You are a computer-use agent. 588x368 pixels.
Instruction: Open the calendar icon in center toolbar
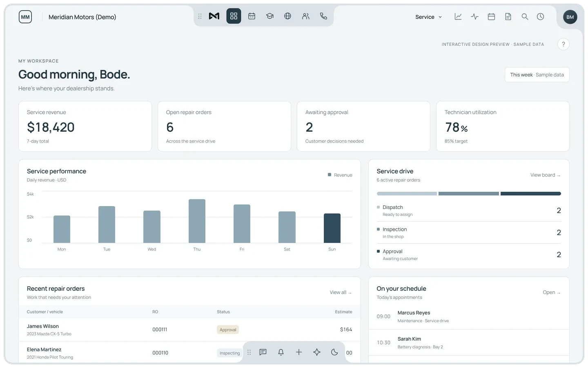252,16
